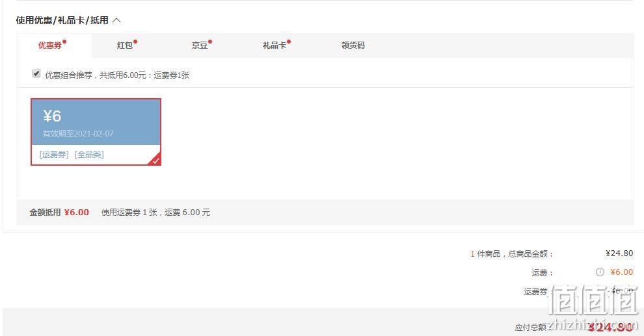Click the [运费券] tag on the coupon
This screenshot has width=644, height=336.
54,154
